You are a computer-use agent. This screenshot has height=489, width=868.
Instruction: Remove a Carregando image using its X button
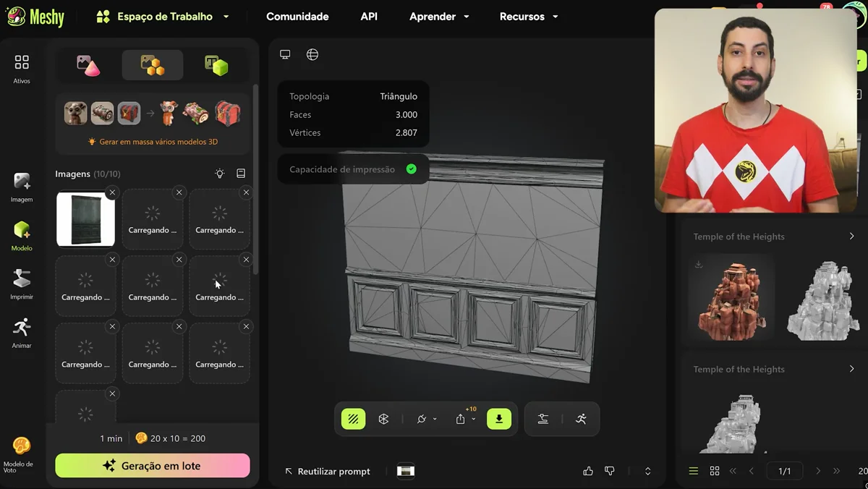click(179, 192)
